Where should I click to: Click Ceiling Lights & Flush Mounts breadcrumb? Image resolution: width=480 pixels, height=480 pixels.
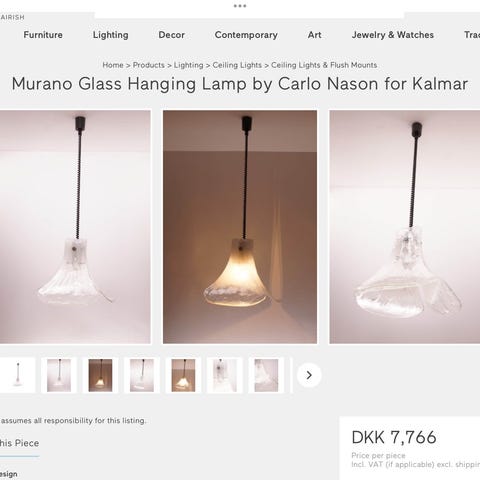click(324, 65)
